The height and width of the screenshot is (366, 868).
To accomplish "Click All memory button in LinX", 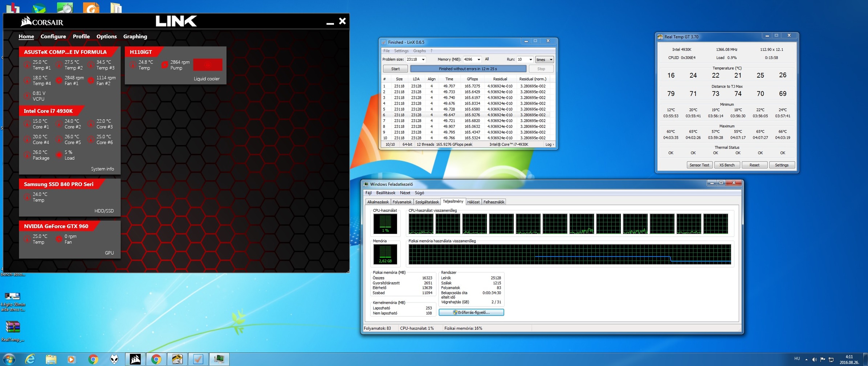I will (487, 59).
